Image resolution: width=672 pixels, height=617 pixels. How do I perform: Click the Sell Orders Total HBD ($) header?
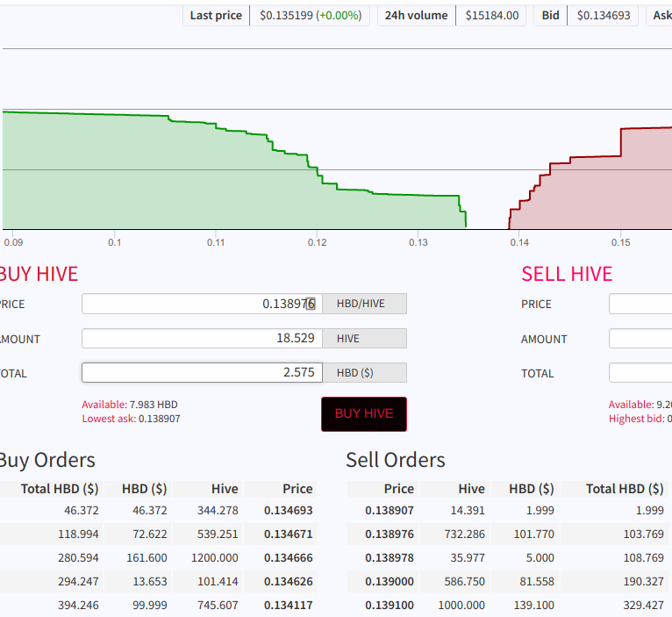pos(625,489)
